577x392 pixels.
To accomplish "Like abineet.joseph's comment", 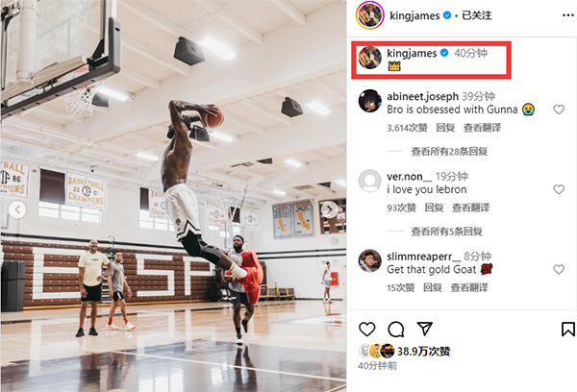I will [x=559, y=110].
